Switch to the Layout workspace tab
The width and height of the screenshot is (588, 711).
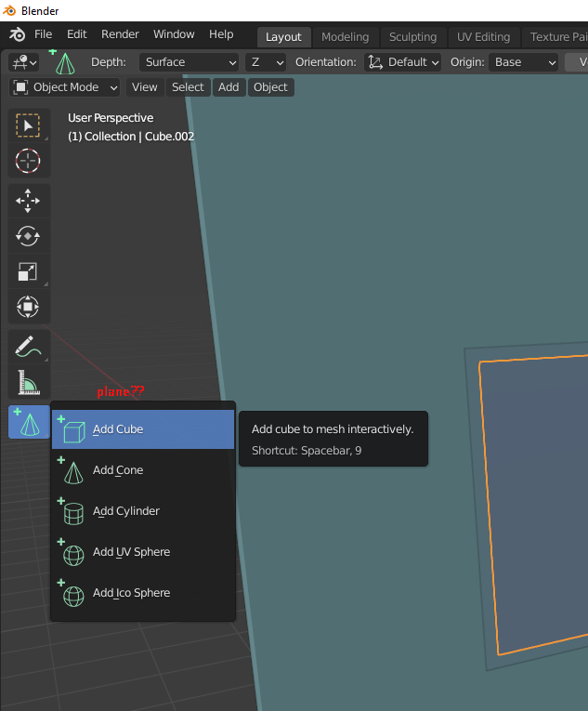pos(283,37)
